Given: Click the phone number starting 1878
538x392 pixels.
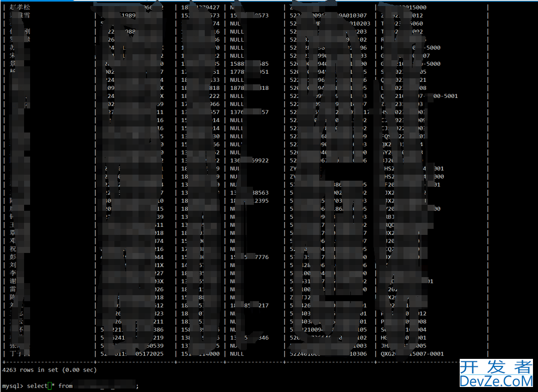Looking at the screenshot, I should (249, 88).
